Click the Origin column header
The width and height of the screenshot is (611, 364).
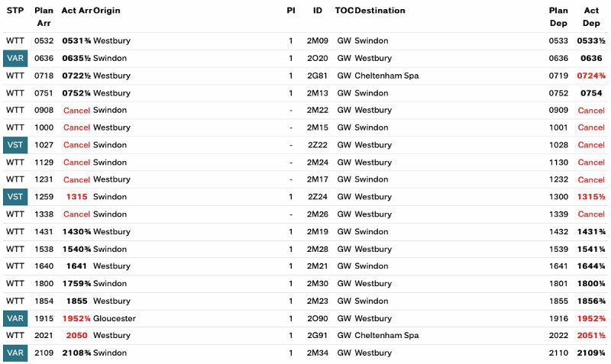click(107, 11)
